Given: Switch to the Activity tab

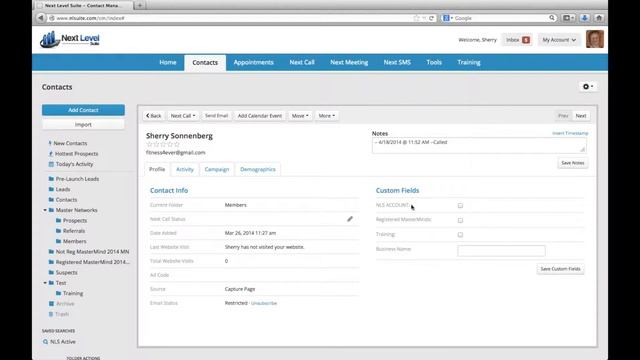Looking at the screenshot, I should pyautogui.click(x=185, y=169).
